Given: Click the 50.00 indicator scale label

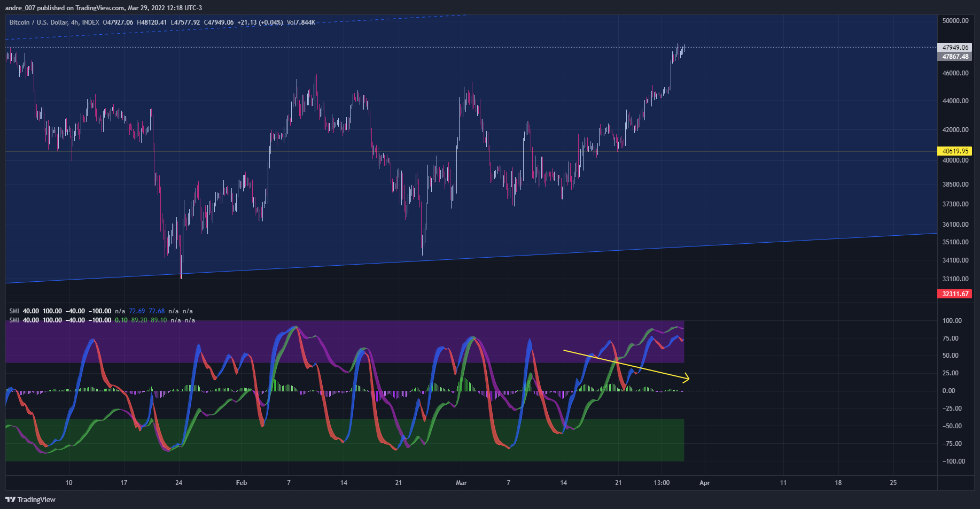Looking at the screenshot, I should tap(951, 356).
